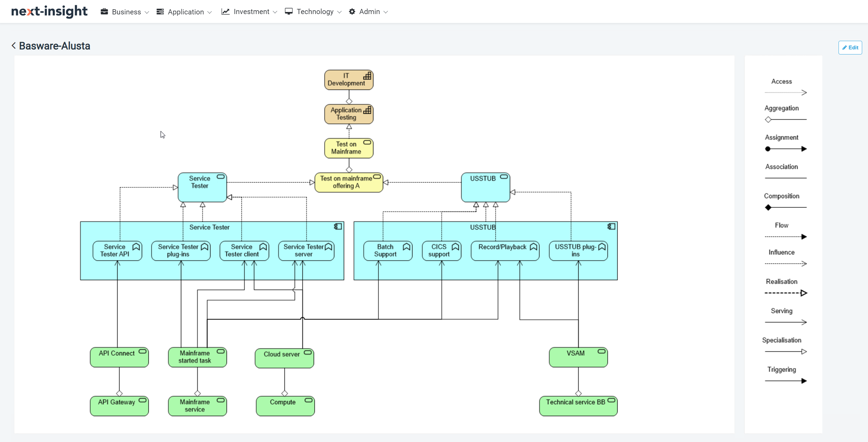
Task: Select the Service Tester server function
Action: (306, 251)
